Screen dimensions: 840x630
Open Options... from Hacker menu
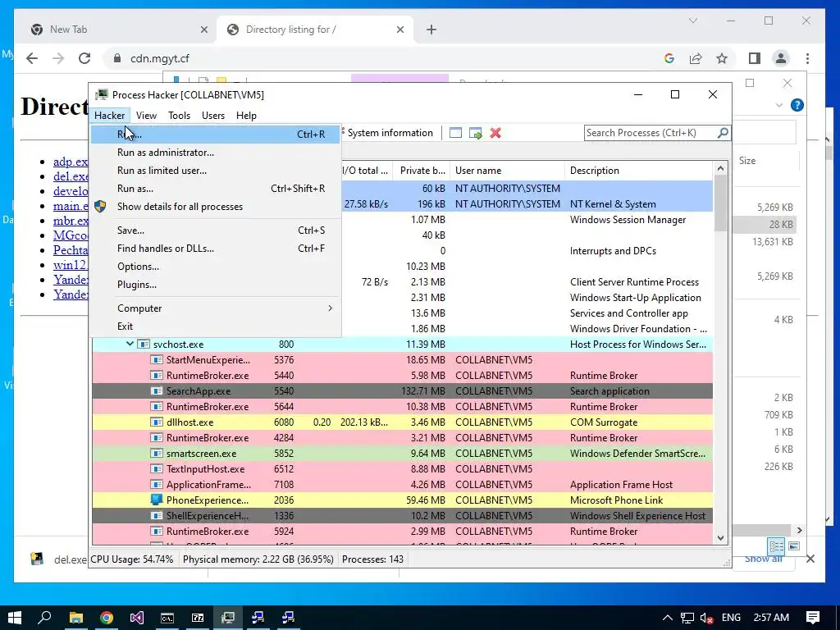coord(215,267)
